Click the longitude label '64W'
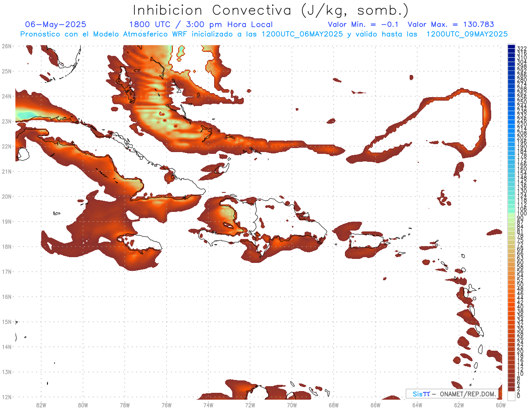This screenshot has height=411, width=532. [417, 405]
